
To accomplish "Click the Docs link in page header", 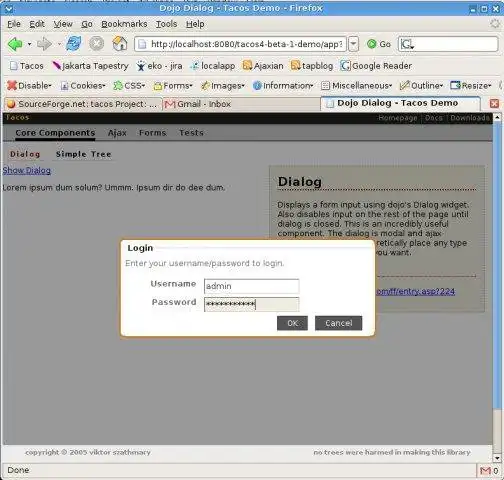I will coord(434,118).
